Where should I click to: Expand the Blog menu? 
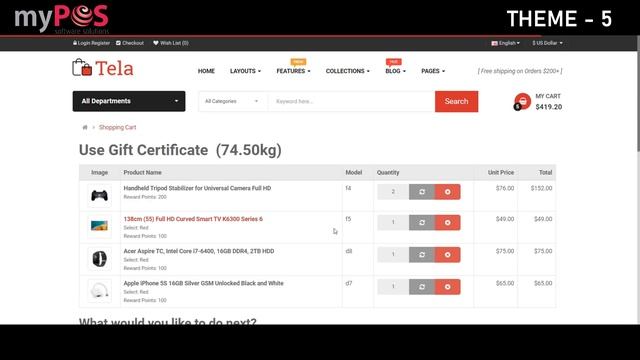(396, 71)
